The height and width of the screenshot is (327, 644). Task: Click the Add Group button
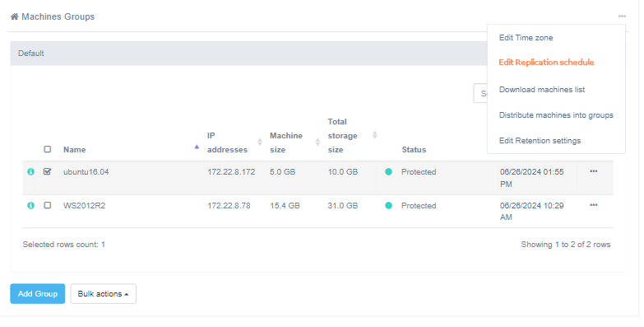(37, 294)
